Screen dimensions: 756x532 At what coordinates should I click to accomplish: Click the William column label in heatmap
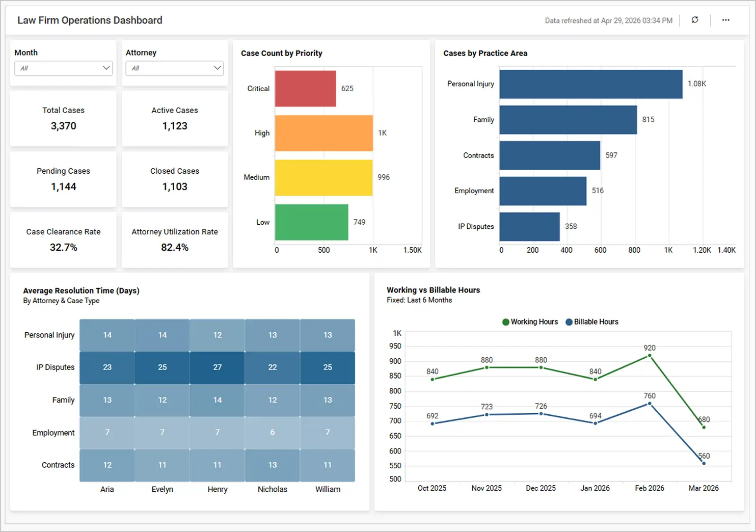point(328,489)
